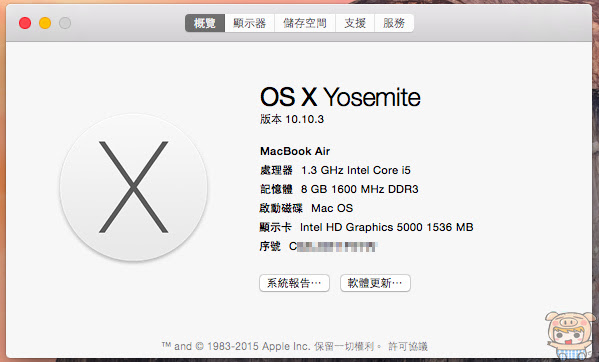Minimize the window with yellow button
Screen dimensions: 599x362
tap(45, 23)
